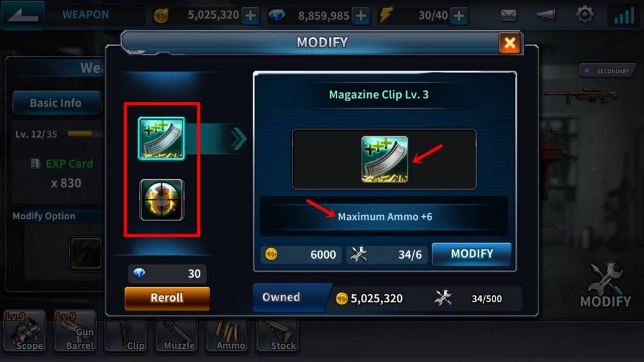Viewport: 644px width, 362px height.
Task: Close the MODIFY dialog
Action: [509, 43]
